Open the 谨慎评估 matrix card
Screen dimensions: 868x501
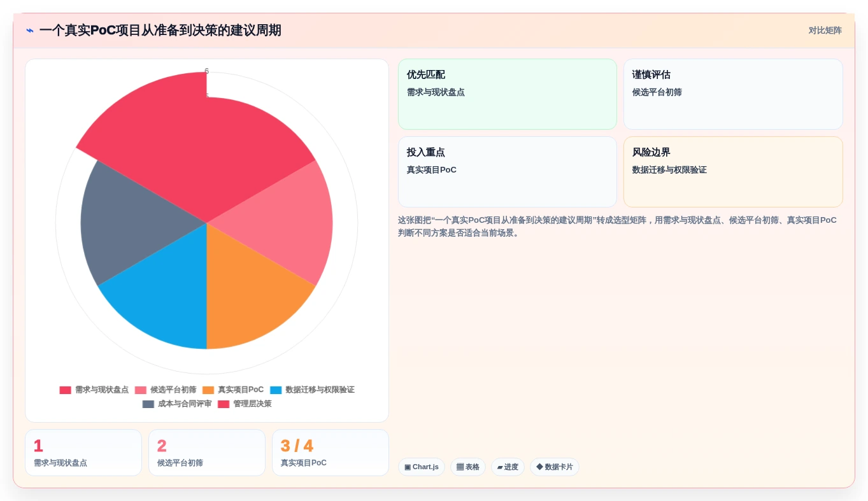point(733,94)
